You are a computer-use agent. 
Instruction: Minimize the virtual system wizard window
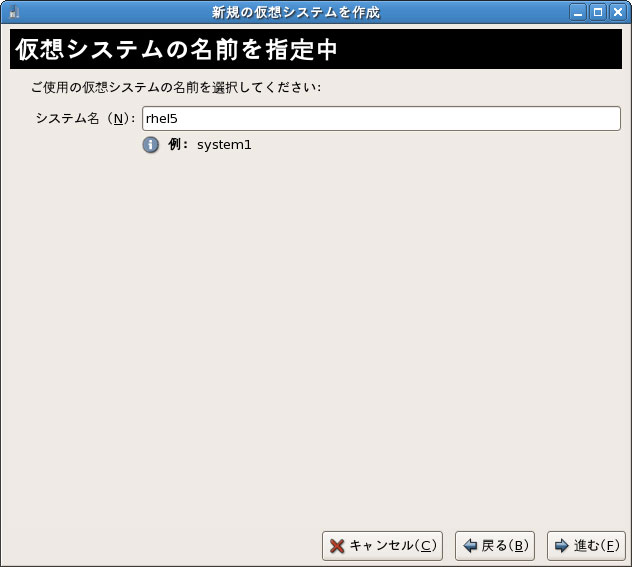578,12
